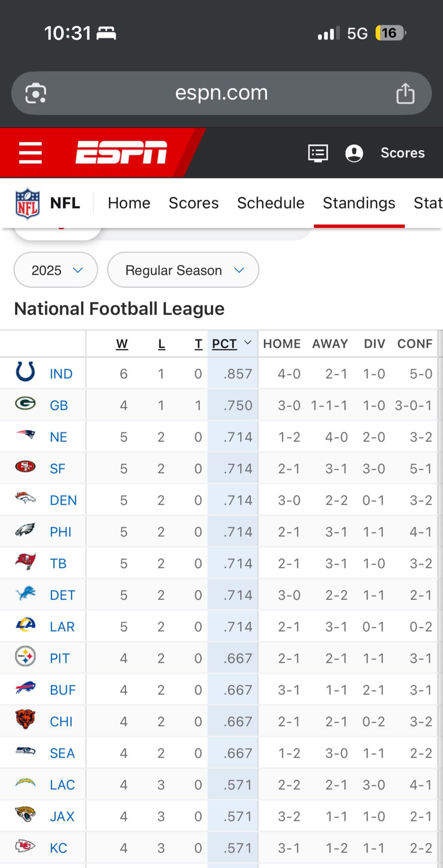Viewport: 443px width, 868px height.
Task: Expand the Regular Season dropdown
Action: [x=183, y=270]
